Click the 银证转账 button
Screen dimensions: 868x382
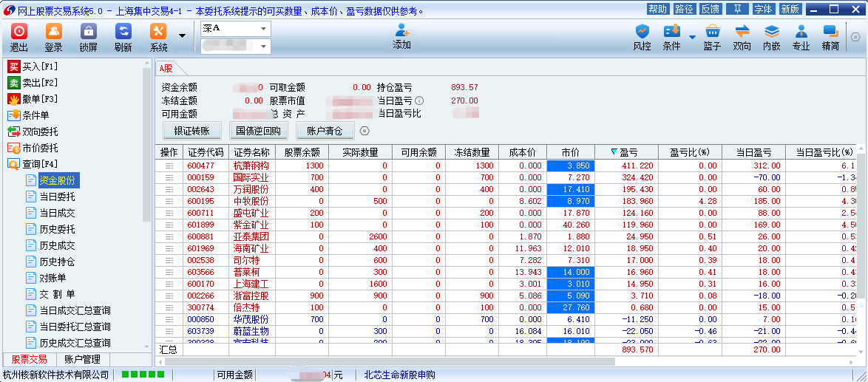[x=191, y=131]
